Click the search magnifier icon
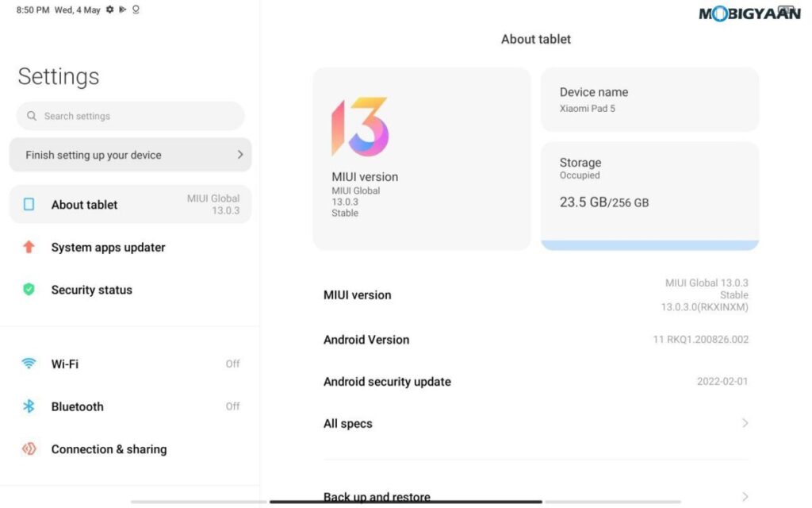The image size is (812, 508). click(x=32, y=116)
